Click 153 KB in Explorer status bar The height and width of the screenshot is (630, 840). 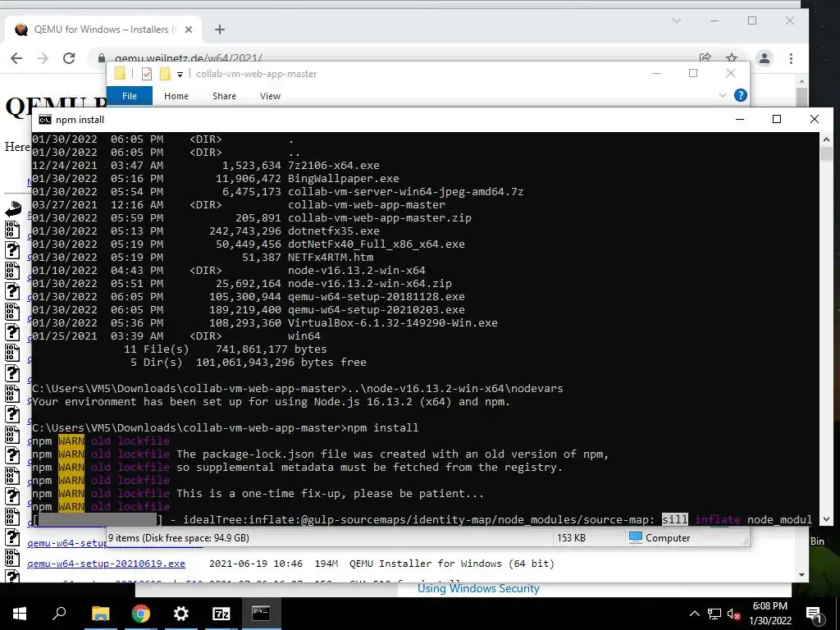point(571,538)
